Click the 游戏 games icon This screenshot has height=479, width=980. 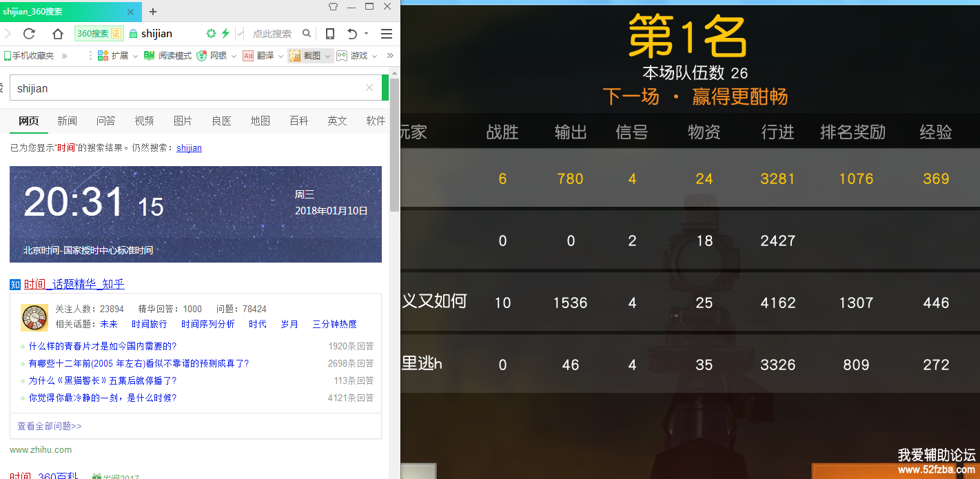pos(342,56)
